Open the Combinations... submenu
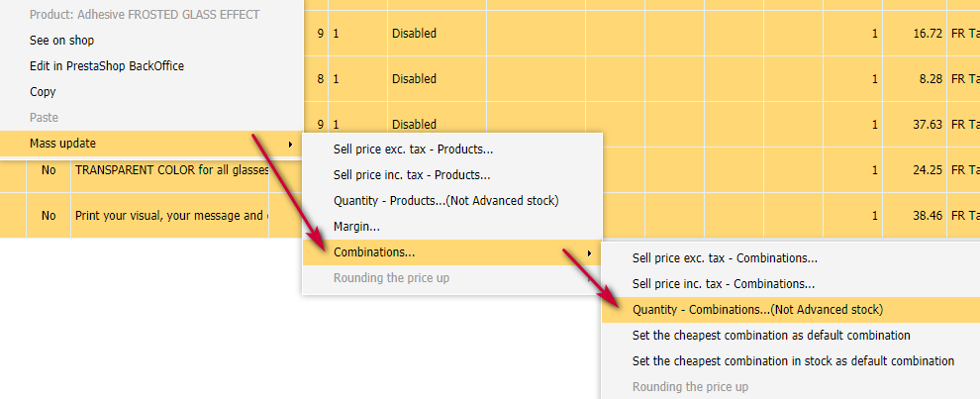The width and height of the screenshot is (980, 399). pyautogui.click(x=374, y=252)
